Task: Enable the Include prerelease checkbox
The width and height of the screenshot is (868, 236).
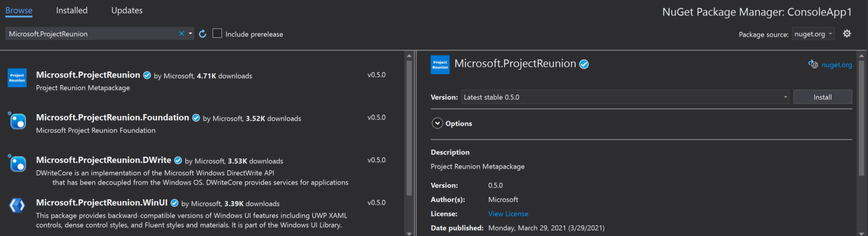Action: [x=217, y=34]
